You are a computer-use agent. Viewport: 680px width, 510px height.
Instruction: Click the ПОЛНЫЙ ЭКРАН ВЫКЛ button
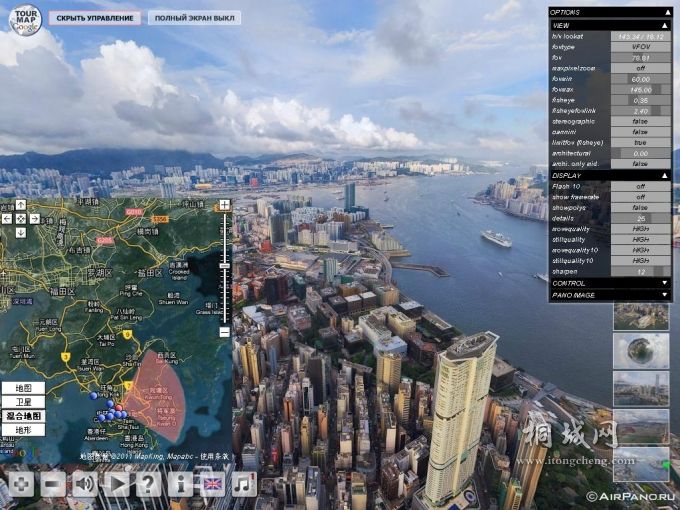point(194,18)
